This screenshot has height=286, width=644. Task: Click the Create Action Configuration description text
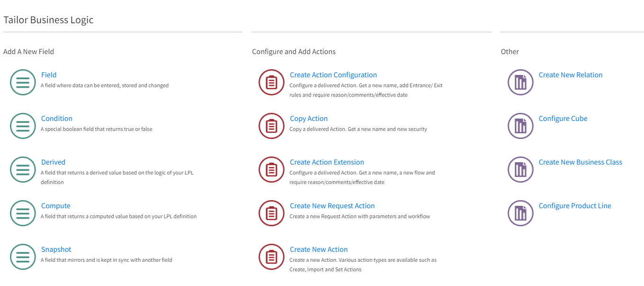pos(366,90)
